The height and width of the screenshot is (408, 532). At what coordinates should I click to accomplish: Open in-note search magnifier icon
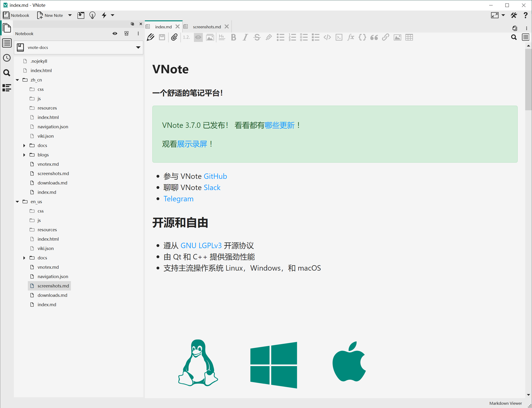(514, 37)
